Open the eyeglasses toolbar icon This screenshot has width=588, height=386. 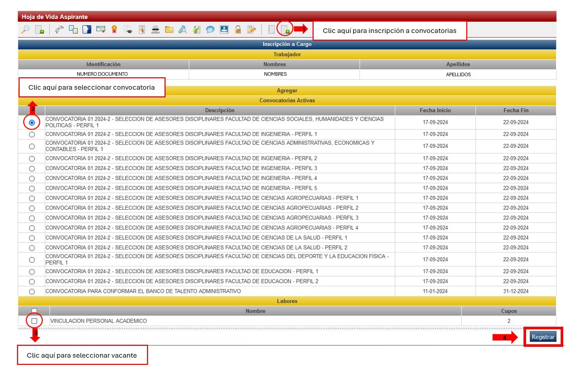pyautogui.click(x=59, y=29)
